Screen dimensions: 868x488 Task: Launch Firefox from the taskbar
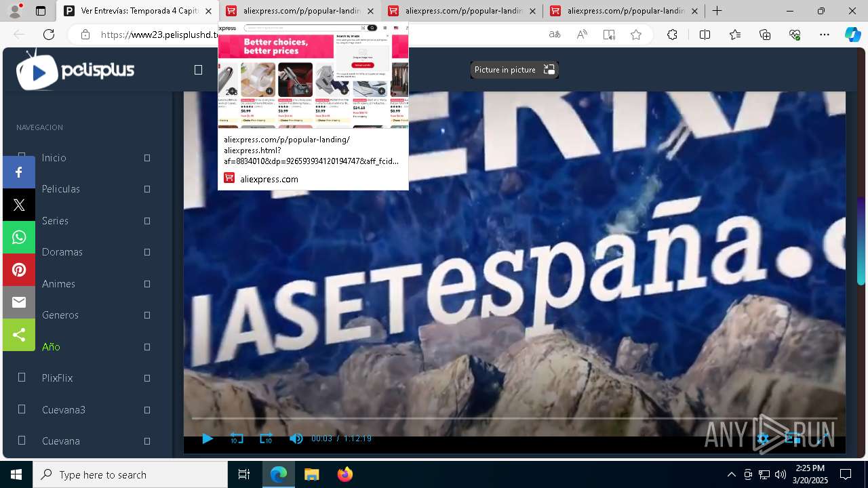coord(344,474)
